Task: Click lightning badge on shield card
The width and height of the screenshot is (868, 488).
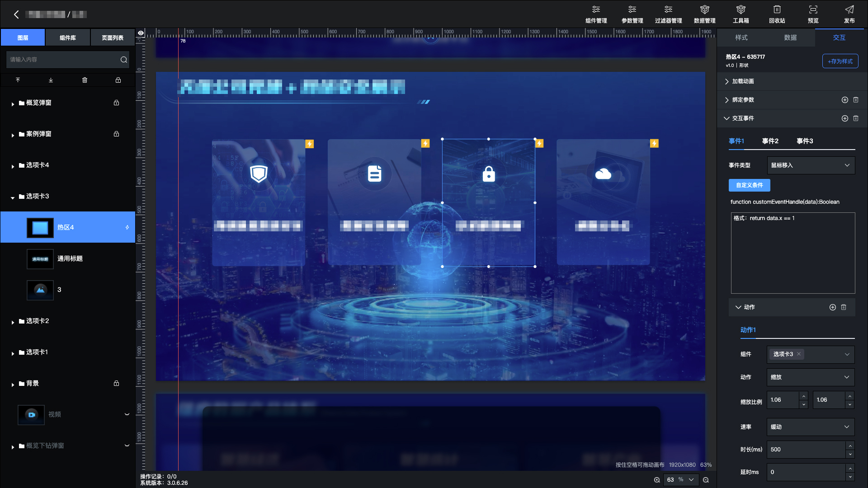Action: [x=309, y=144]
